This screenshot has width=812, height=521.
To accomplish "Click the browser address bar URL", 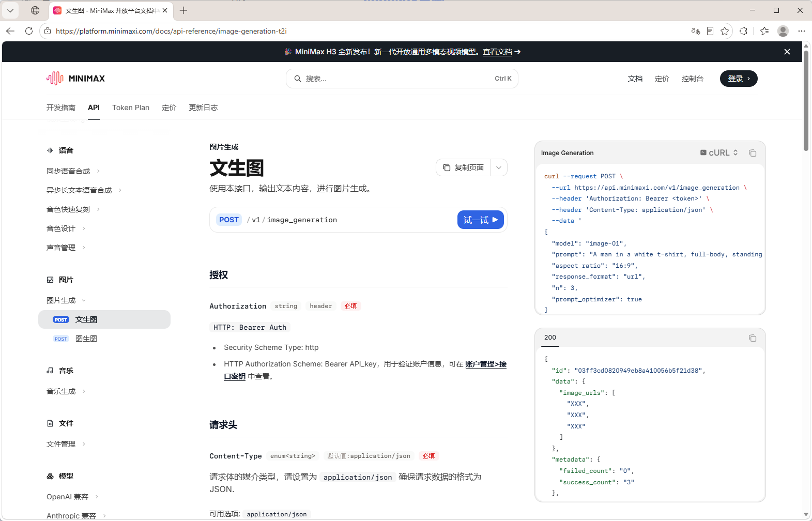I will (x=171, y=31).
